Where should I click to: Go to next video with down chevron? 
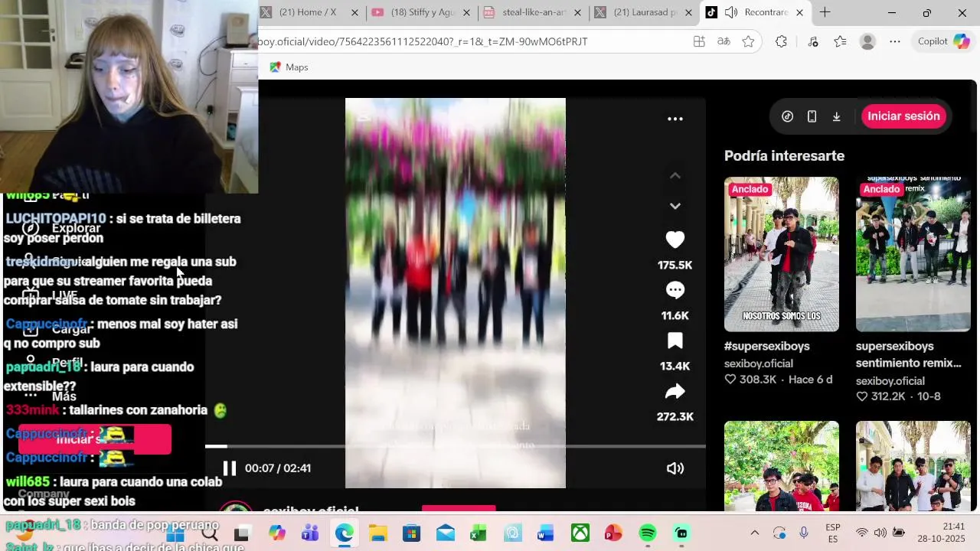[x=675, y=206]
